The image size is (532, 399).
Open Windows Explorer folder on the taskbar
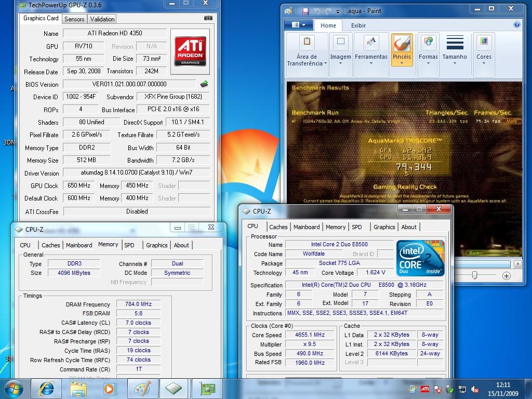tap(78, 389)
